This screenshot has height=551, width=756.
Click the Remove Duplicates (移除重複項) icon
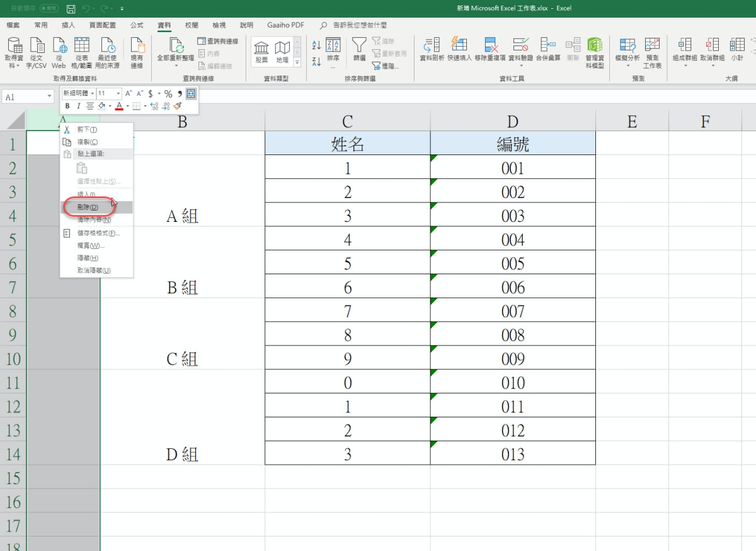tap(491, 49)
